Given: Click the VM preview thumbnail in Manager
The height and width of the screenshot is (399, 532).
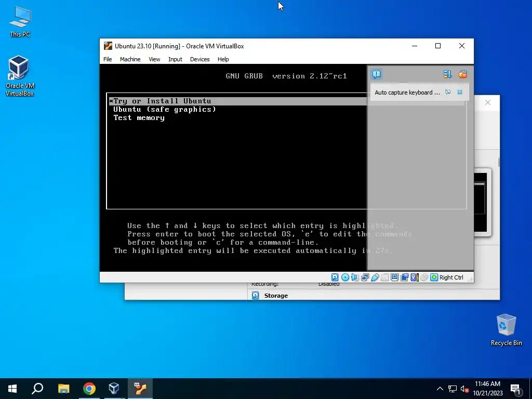Looking at the screenshot, I should click(x=482, y=202).
